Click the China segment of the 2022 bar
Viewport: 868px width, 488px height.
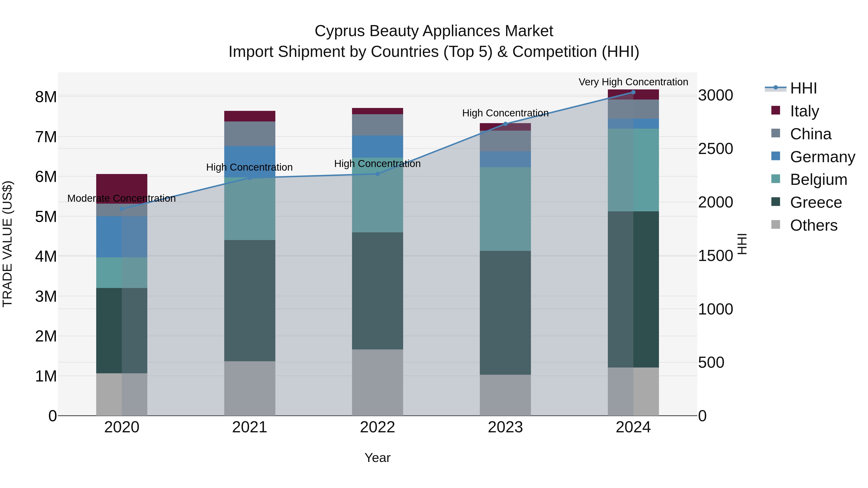[x=377, y=125]
